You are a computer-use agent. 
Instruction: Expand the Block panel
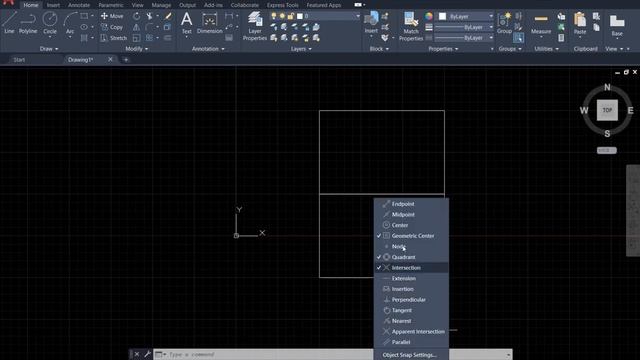pos(379,49)
